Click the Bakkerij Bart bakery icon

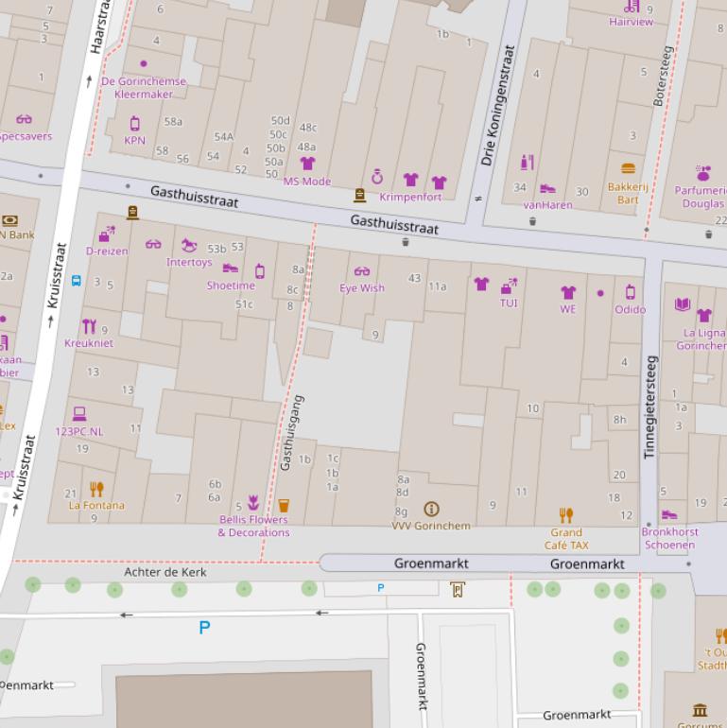pos(628,169)
